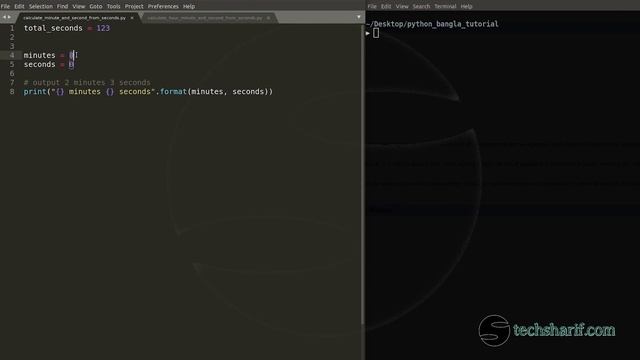Open the Goto menu

pos(96,6)
